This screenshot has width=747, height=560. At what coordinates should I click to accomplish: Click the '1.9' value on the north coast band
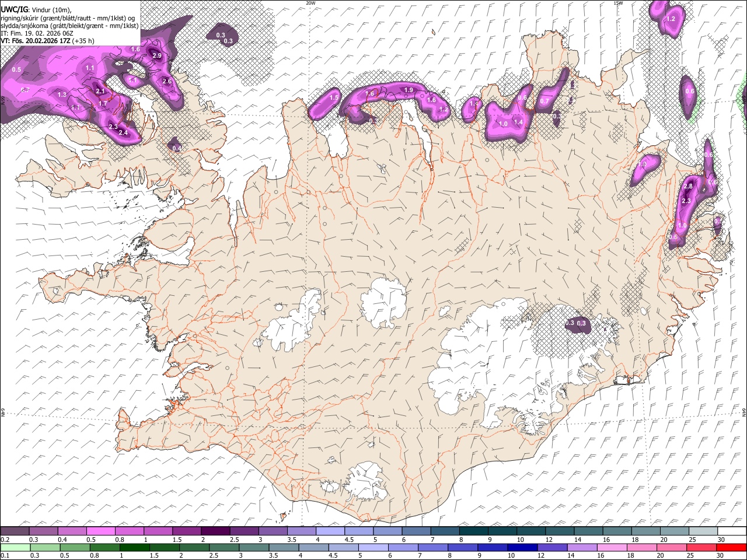409,90
